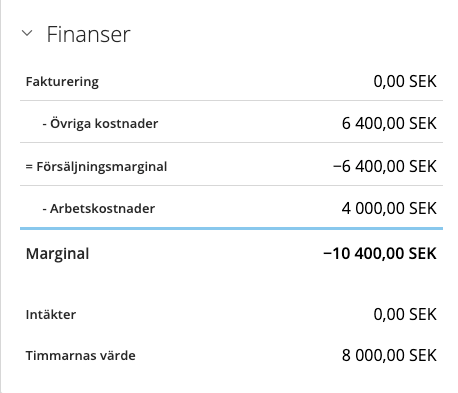Select the Försäljningsmarginal row label
The image size is (458, 393).
(x=102, y=166)
